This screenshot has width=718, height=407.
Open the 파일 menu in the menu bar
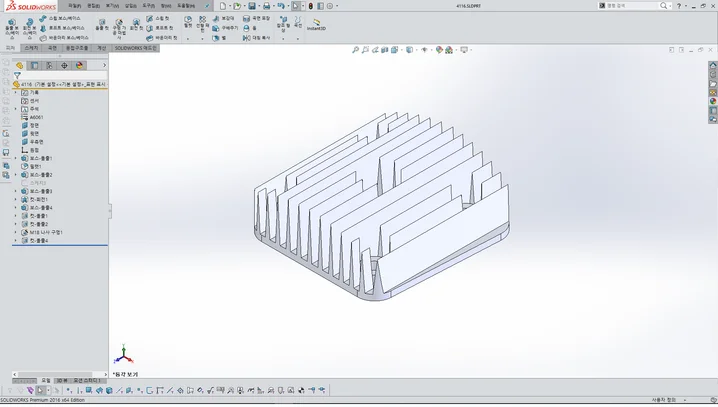tap(74, 6)
